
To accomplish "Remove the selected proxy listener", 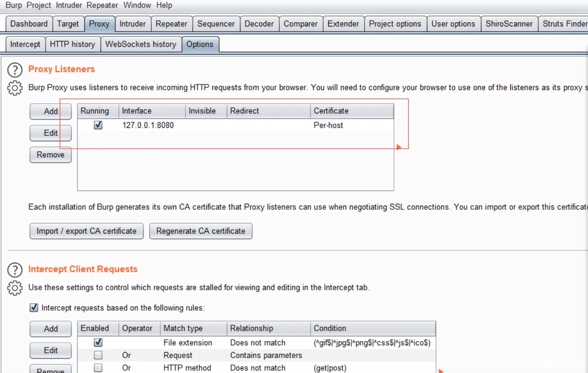I will (x=50, y=155).
